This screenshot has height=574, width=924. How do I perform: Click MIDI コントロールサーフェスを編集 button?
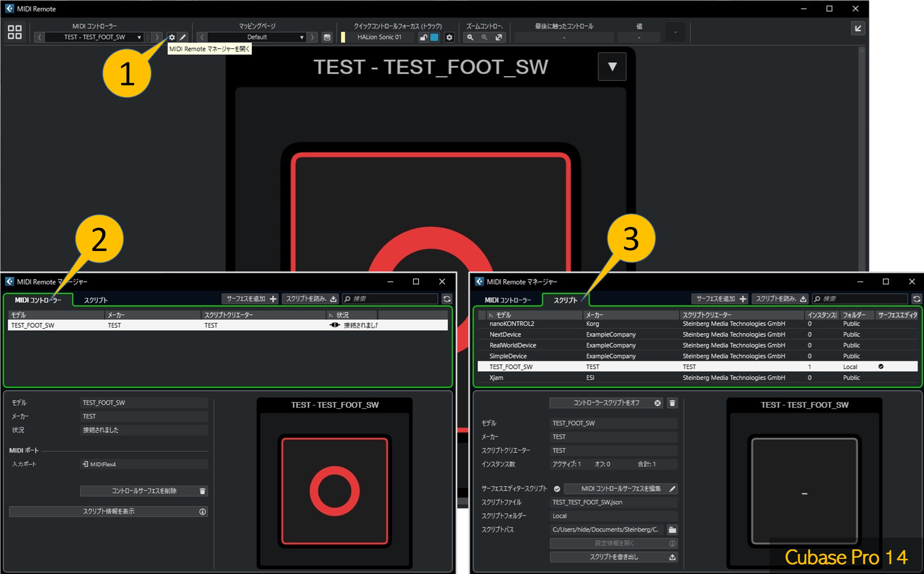621,489
